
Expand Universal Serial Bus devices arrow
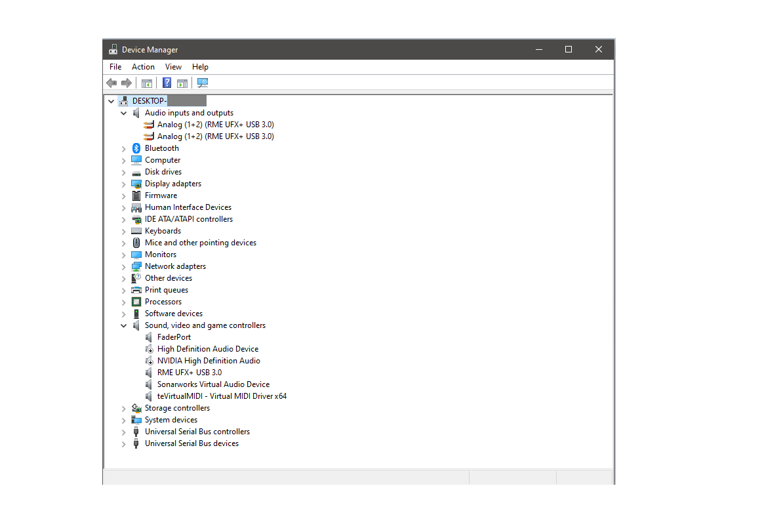click(x=123, y=444)
